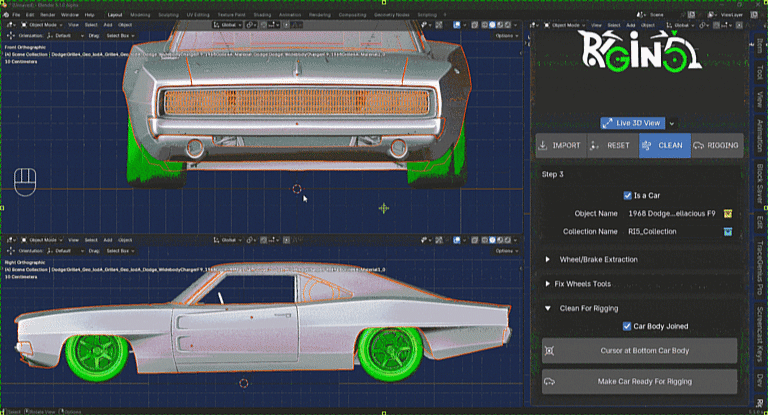Open the Help menu

[x=89, y=15]
